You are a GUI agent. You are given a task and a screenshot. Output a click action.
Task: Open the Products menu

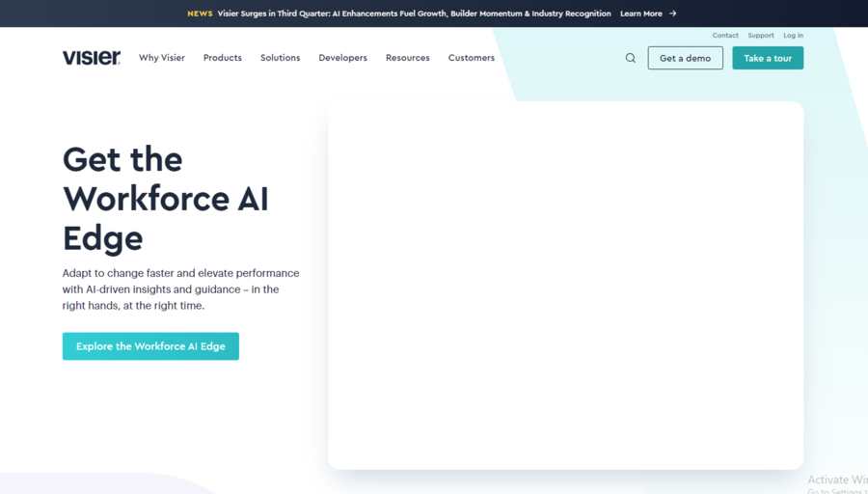(223, 58)
